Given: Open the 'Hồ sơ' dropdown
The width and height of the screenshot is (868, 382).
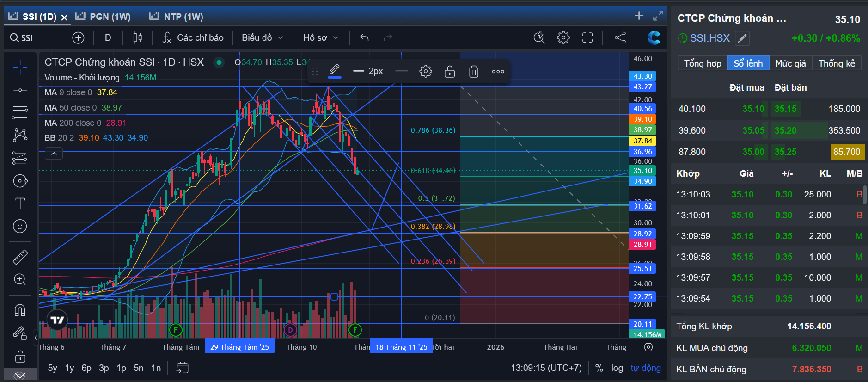Looking at the screenshot, I should [x=321, y=37].
